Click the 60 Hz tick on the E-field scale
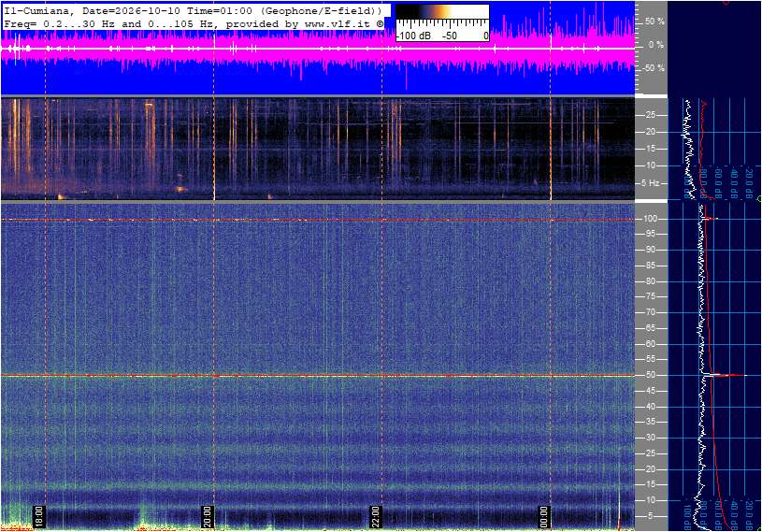762x532 pixels. (650, 344)
